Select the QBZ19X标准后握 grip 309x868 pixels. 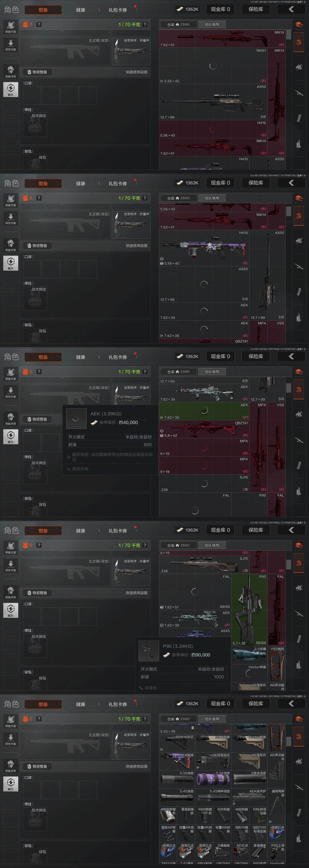[x=259, y=834]
